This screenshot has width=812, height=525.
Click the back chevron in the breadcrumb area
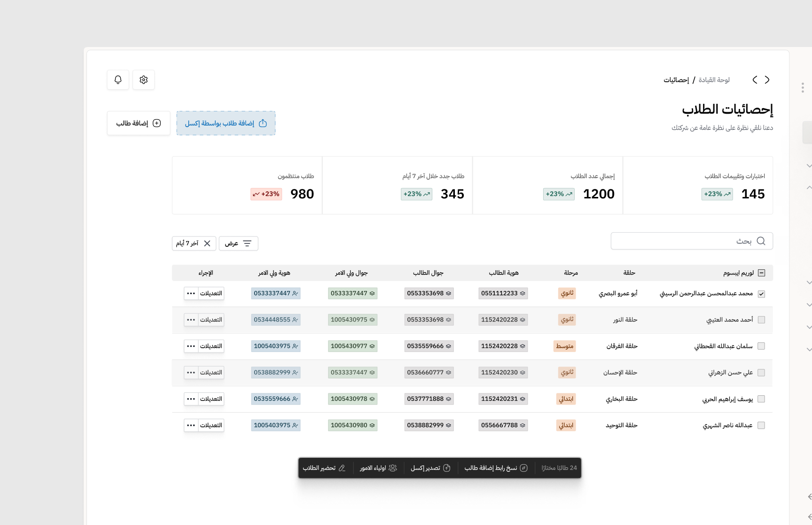pyautogui.click(x=768, y=79)
